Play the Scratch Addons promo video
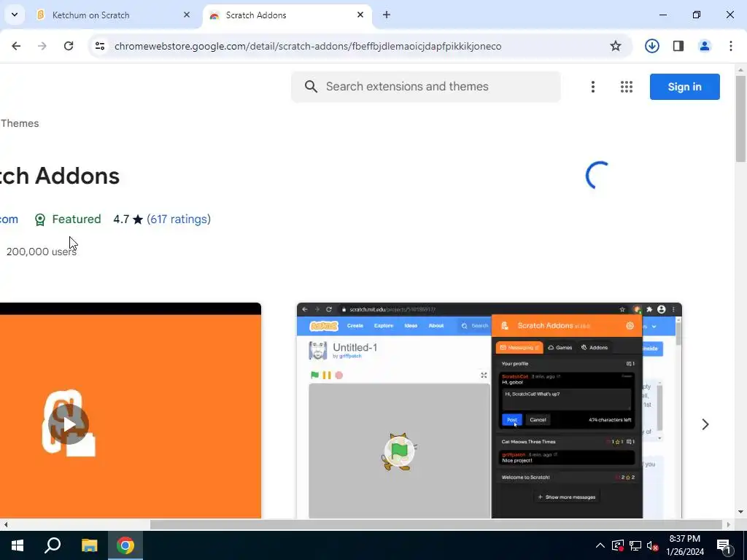 point(69,424)
